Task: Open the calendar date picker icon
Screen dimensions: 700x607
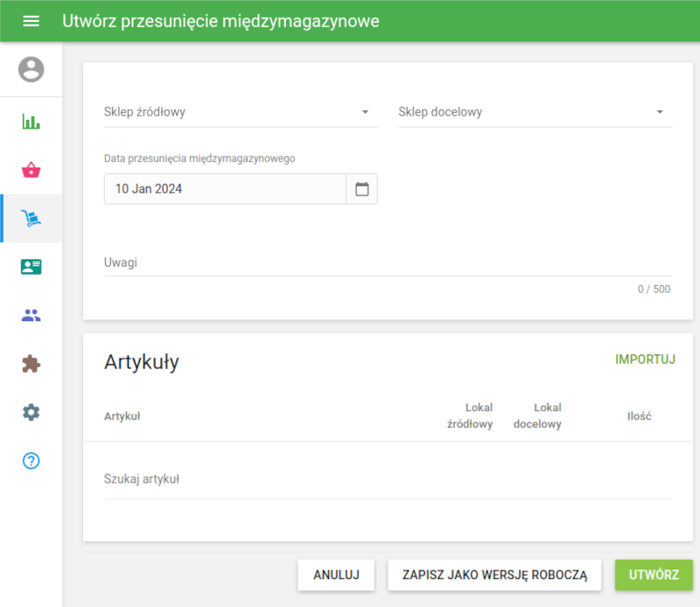Action: click(362, 188)
